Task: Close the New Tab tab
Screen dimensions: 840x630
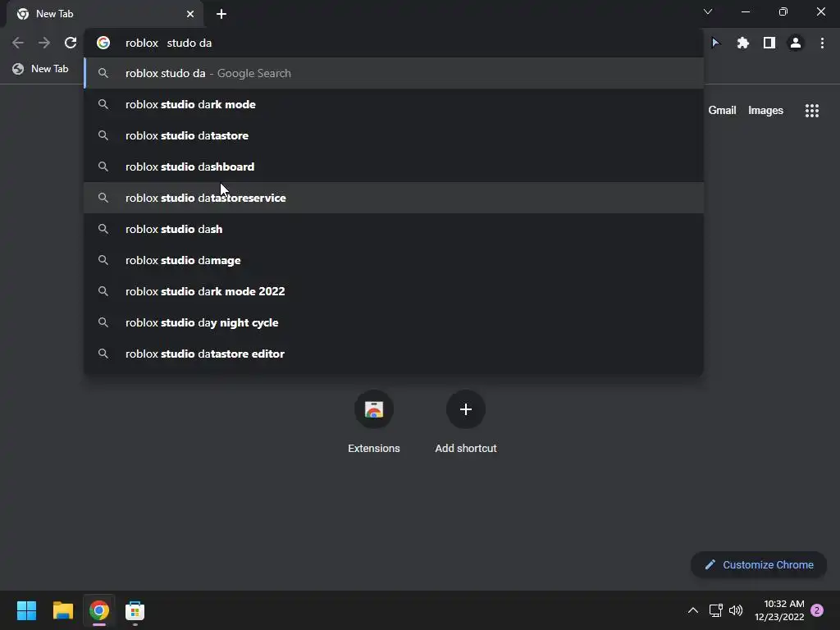Action: [190, 14]
